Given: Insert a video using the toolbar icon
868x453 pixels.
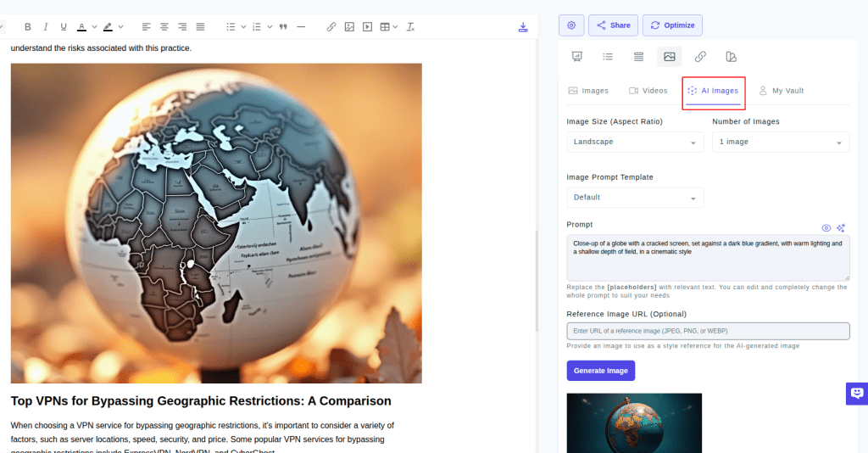Looking at the screenshot, I should pyautogui.click(x=367, y=27).
